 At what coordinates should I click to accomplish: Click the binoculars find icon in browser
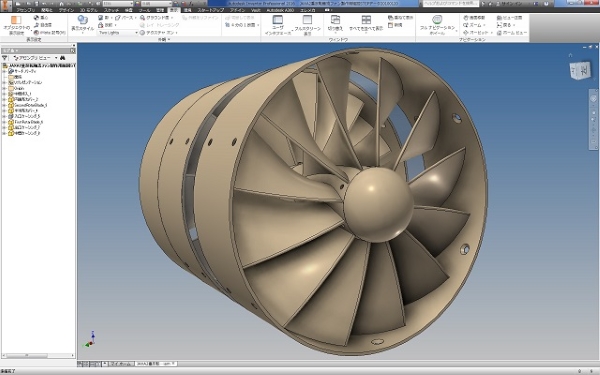(63, 58)
